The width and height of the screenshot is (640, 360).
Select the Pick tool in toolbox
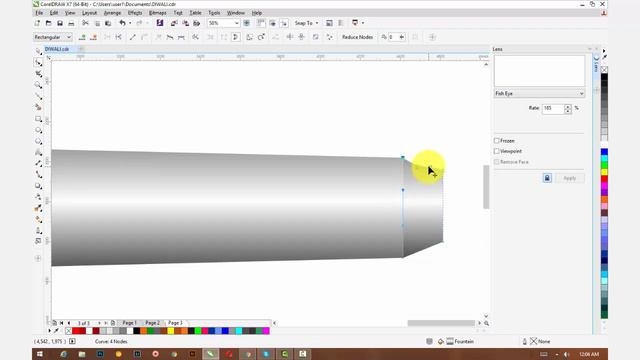click(38, 51)
